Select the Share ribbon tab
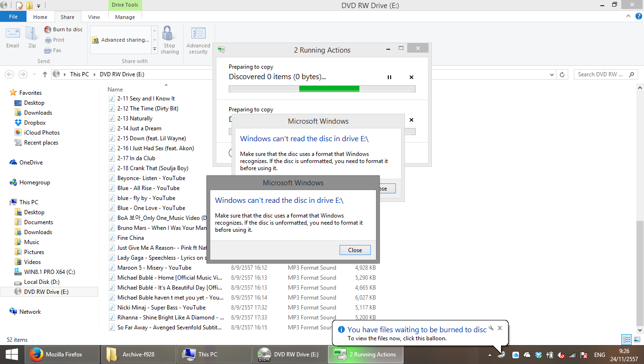This screenshot has height=364, width=644. pos(67,17)
